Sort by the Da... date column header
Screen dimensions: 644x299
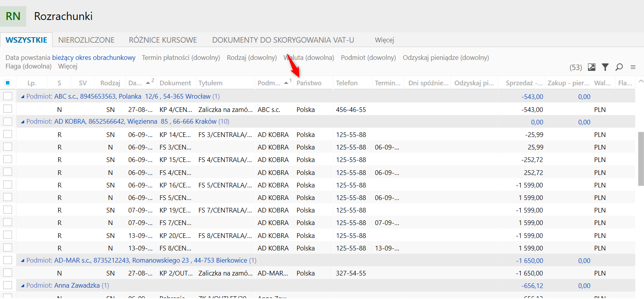(x=141, y=83)
